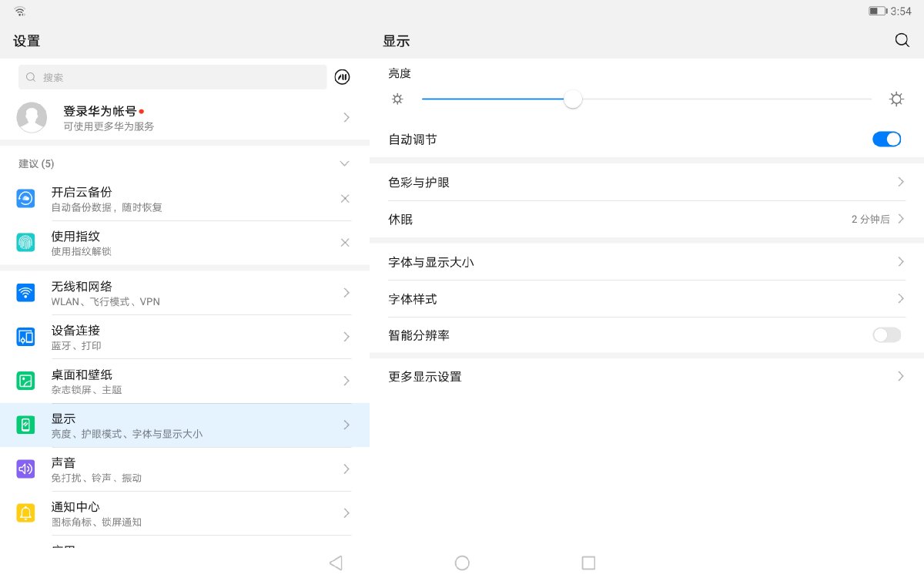Tap 登录华为帐号 to sign in

click(x=185, y=117)
